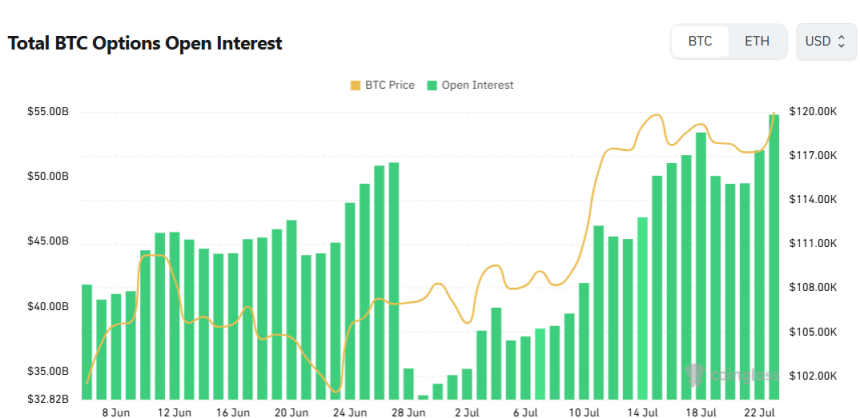Click the 2 Jul x-axis label
The image size is (860, 418).
(x=466, y=413)
